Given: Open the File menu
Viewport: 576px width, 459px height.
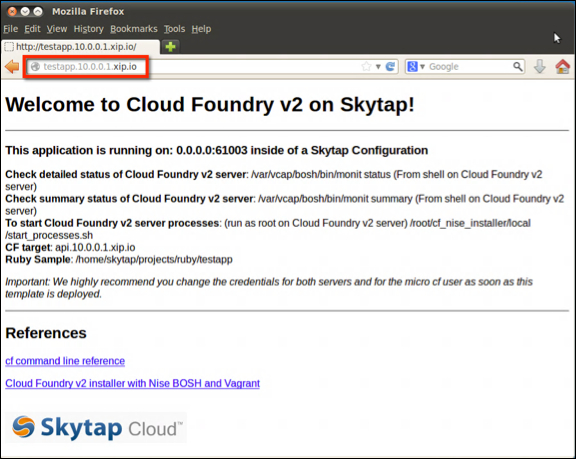Looking at the screenshot, I should pyautogui.click(x=11, y=29).
